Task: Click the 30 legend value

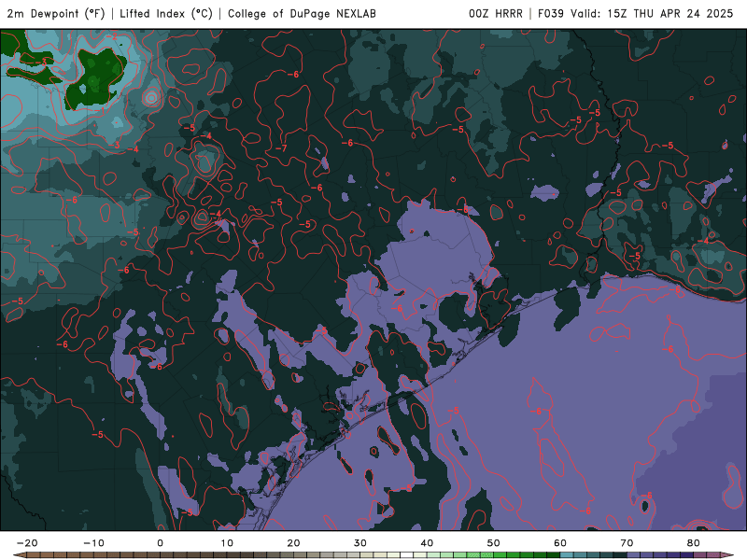Action: 360,543
